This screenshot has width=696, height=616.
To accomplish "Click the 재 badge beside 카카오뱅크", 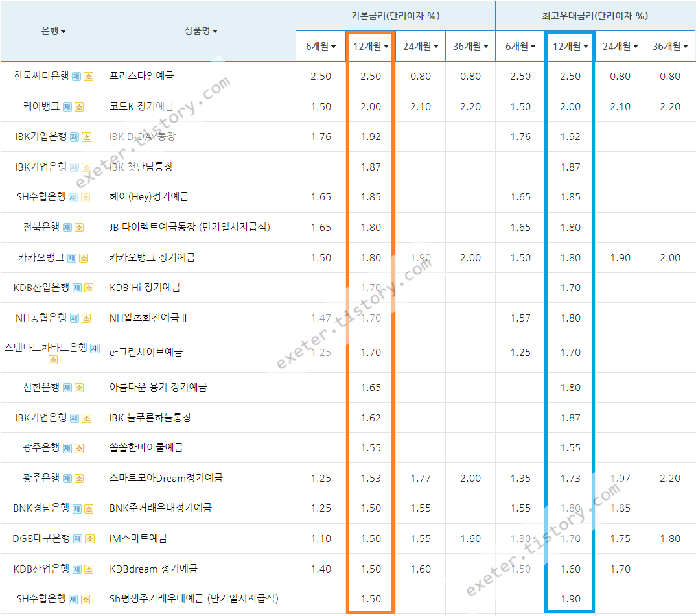I will coord(71,258).
